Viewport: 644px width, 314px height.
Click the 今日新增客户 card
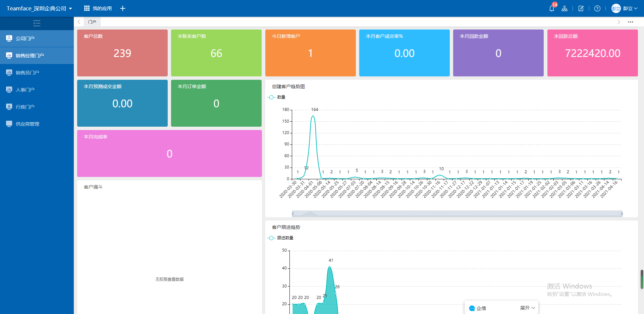pyautogui.click(x=311, y=53)
